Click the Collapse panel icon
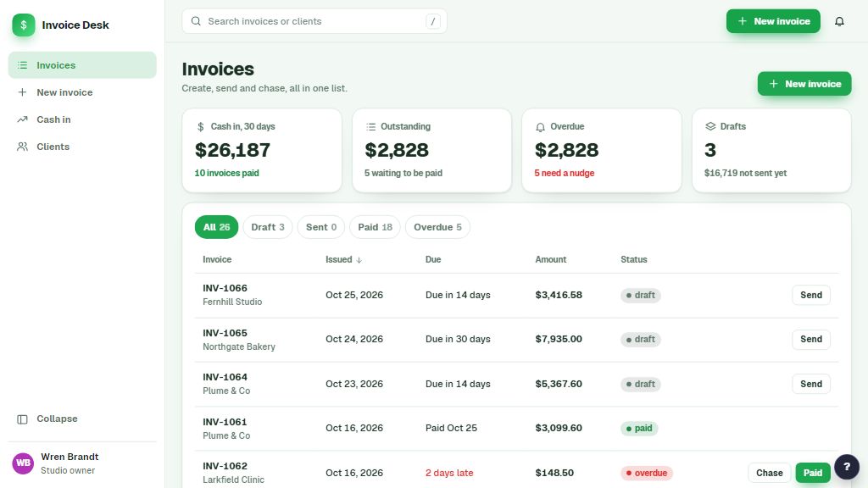 22,419
